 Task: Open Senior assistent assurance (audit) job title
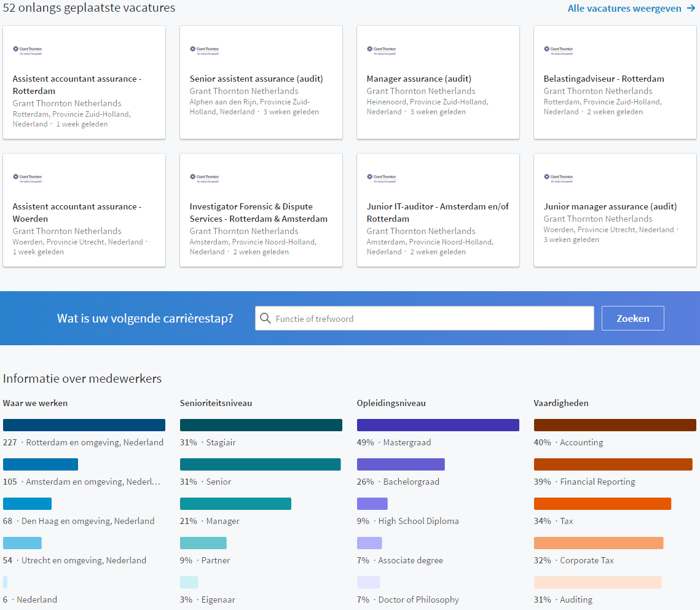click(256, 79)
